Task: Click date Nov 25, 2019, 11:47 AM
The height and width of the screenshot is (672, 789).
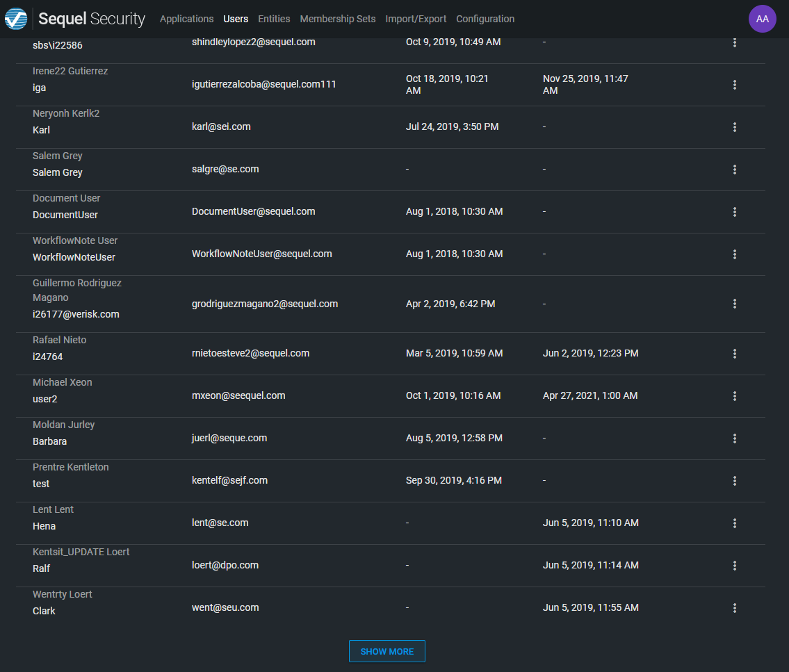Action: tap(585, 85)
